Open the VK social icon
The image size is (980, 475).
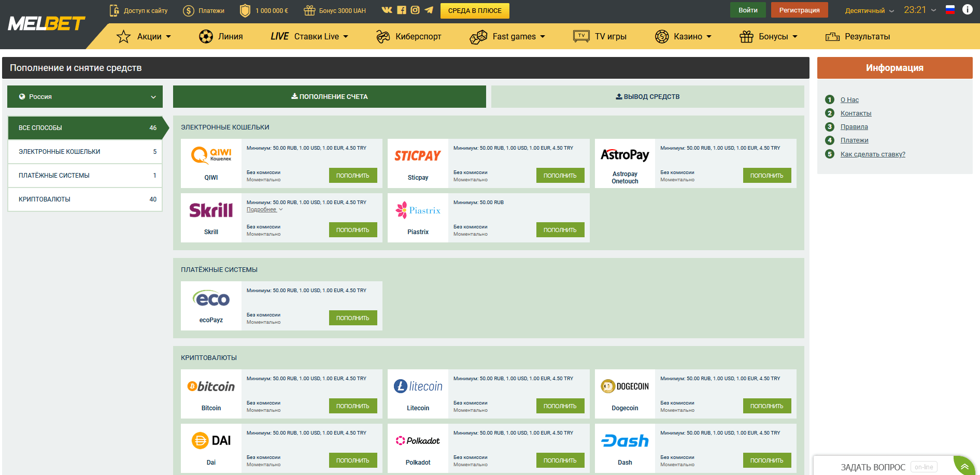(x=387, y=10)
